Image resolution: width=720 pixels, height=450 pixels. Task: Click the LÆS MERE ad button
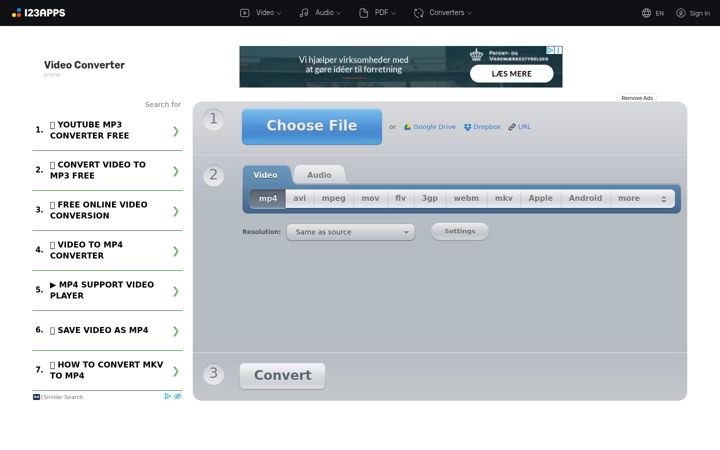(512, 74)
